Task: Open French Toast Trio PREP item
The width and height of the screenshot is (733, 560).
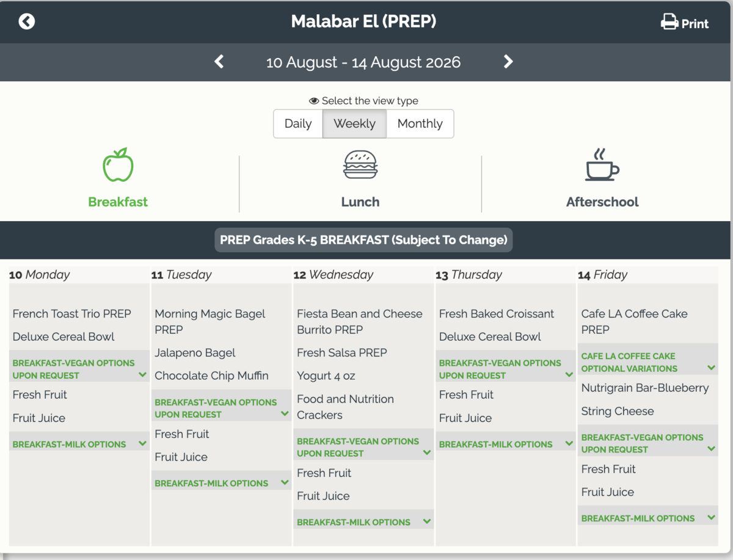Action: [x=72, y=314]
